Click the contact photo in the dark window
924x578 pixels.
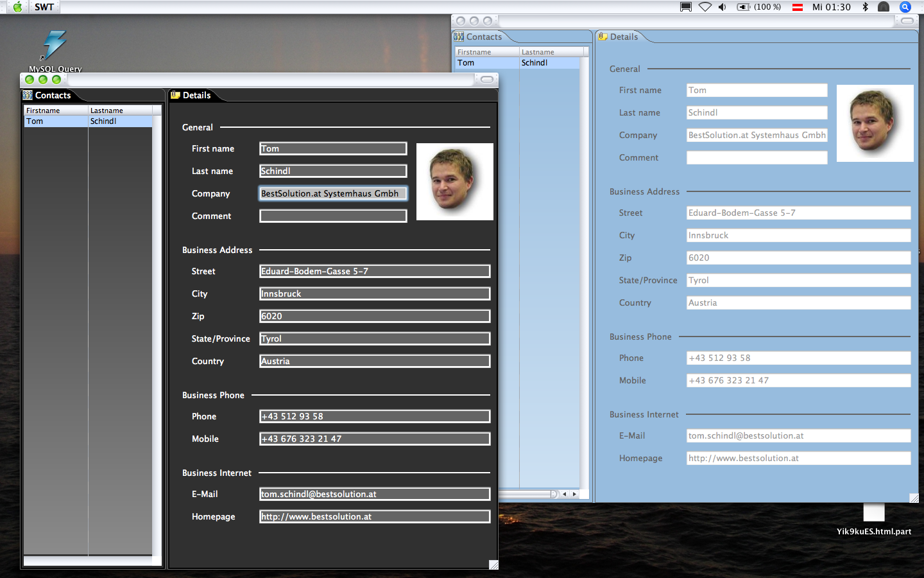pyautogui.click(x=455, y=182)
